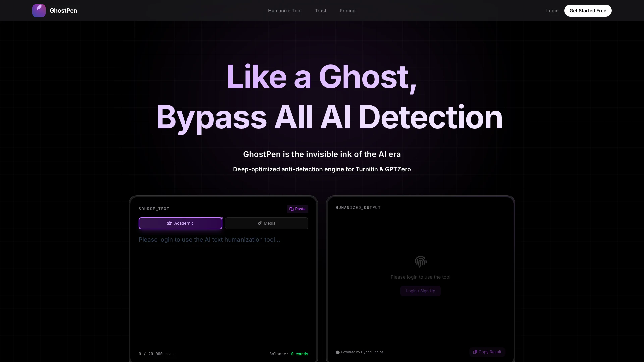Click the robot icon beside Powered by Hybrid Engine
Viewport: 644px width, 362px height.
(338, 352)
